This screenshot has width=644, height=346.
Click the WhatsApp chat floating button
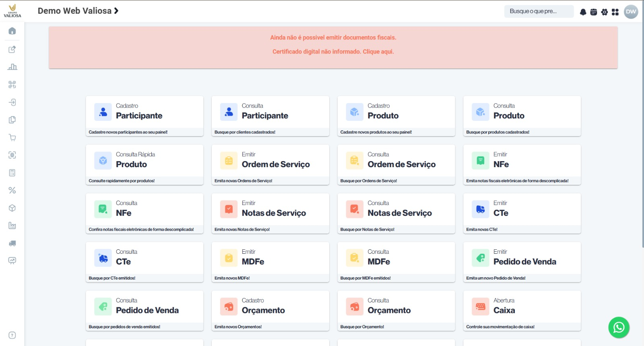(x=619, y=327)
